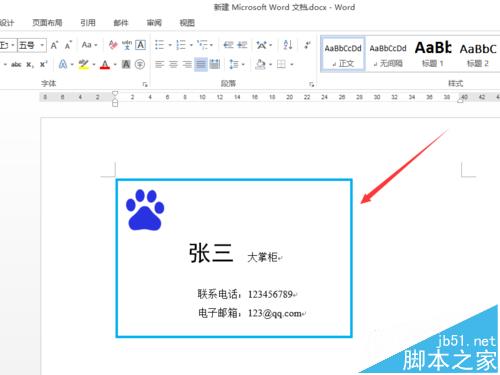Align text to the right
Viewport: 500px width, 375px height.
(x=187, y=64)
